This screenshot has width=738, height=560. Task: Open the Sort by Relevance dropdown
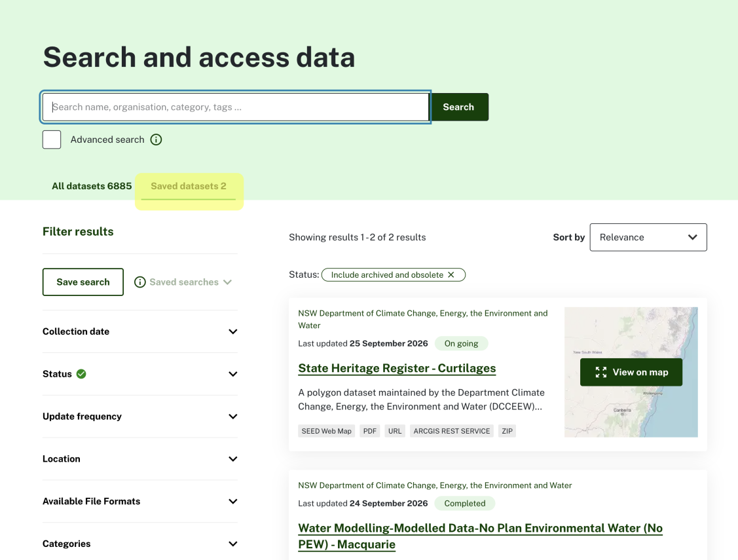point(648,237)
